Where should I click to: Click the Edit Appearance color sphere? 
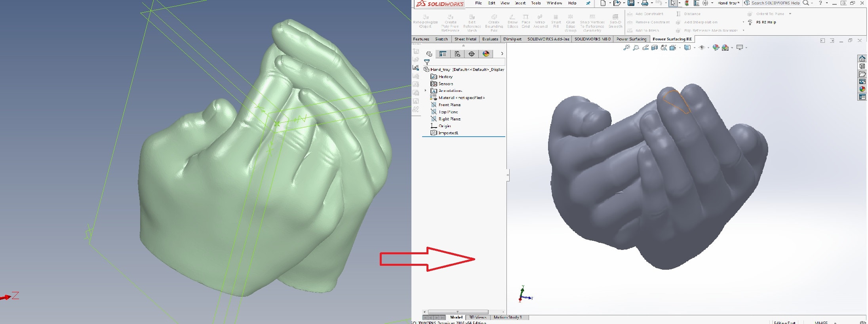[716, 48]
